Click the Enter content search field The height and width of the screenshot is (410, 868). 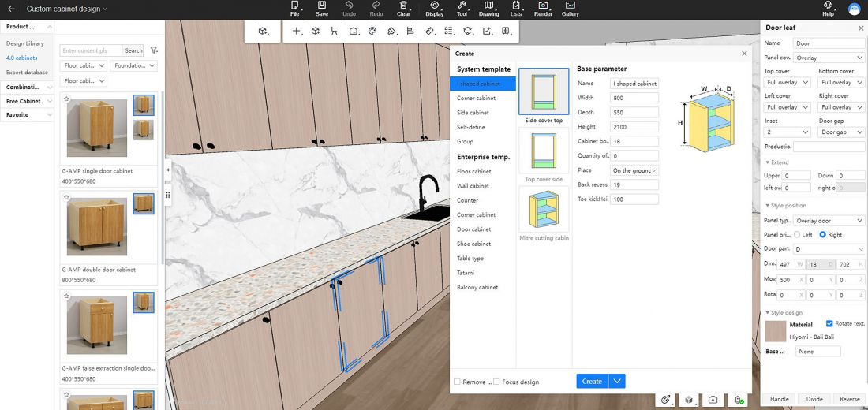coord(92,50)
